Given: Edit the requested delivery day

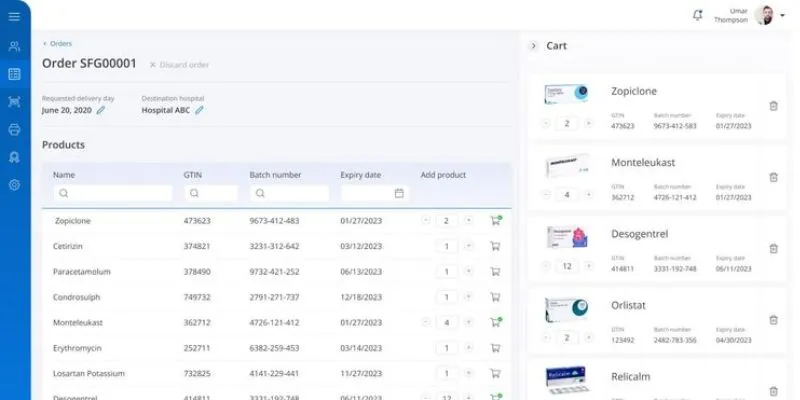Looking at the screenshot, I should pos(101,110).
